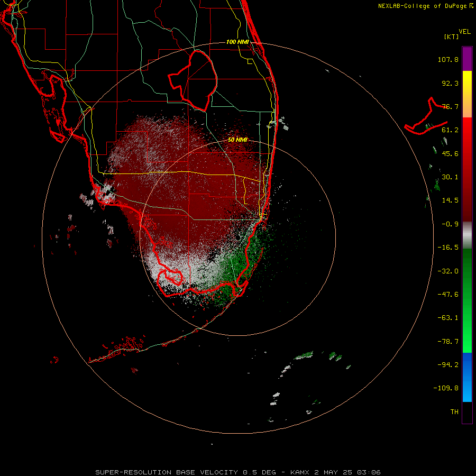Click the VEL legend title
Image resolution: width=476 pixels, height=476 pixels.
[x=464, y=32]
